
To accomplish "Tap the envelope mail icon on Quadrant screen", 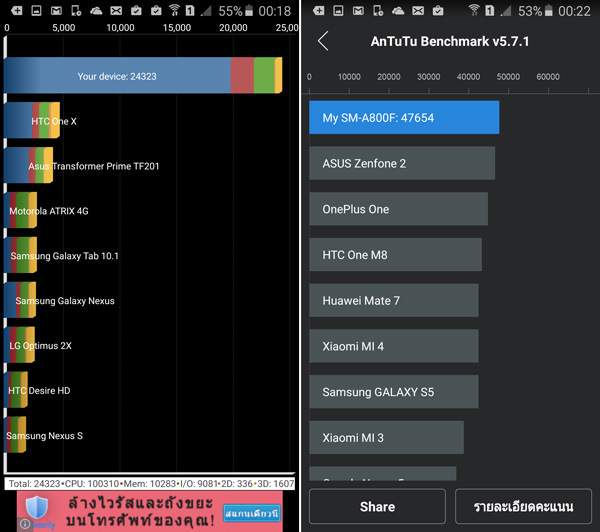I will [x=116, y=11].
